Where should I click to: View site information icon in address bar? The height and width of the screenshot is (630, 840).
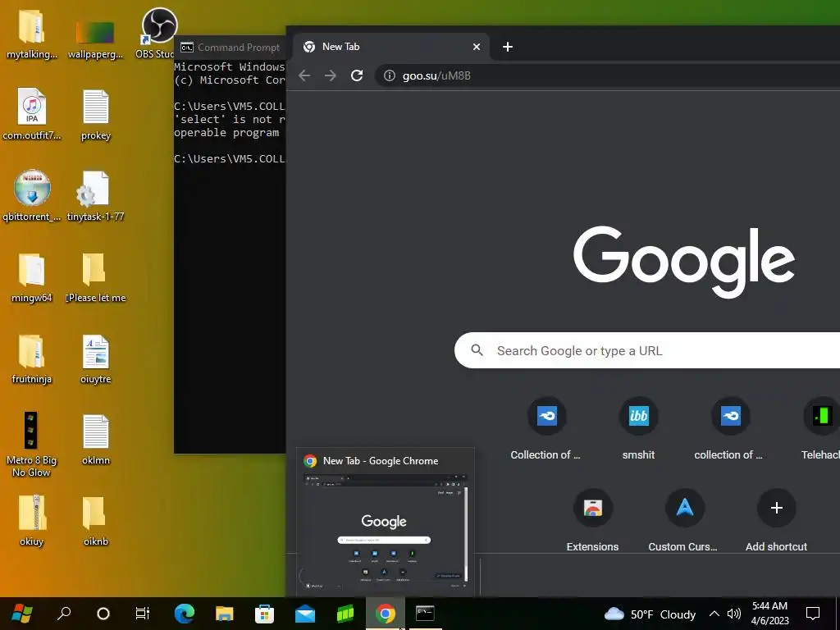(390, 75)
